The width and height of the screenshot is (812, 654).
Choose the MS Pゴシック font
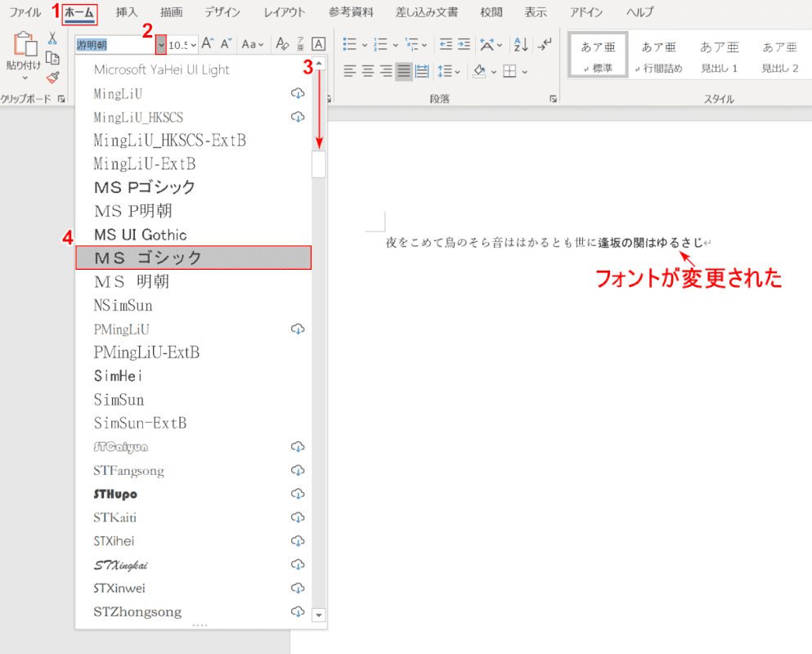click(193, 187)
